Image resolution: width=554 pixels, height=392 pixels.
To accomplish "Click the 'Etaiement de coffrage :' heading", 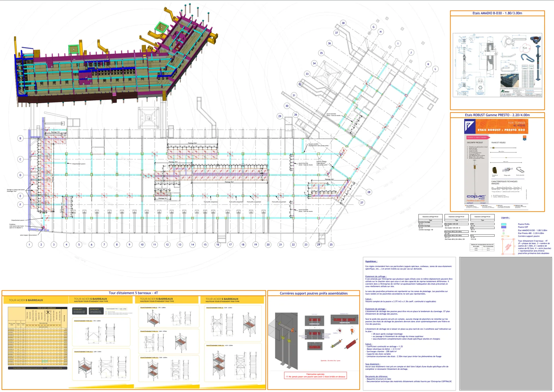I will point(376,277).
